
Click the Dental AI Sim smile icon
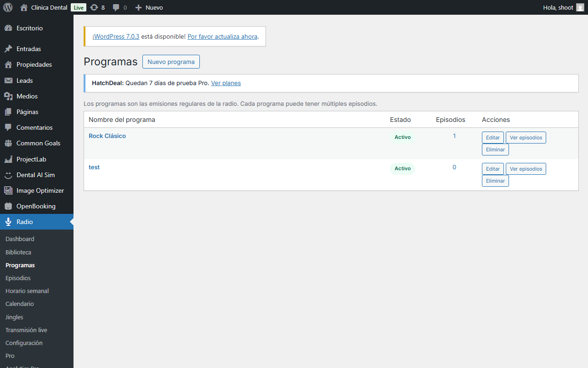[8, 175]
